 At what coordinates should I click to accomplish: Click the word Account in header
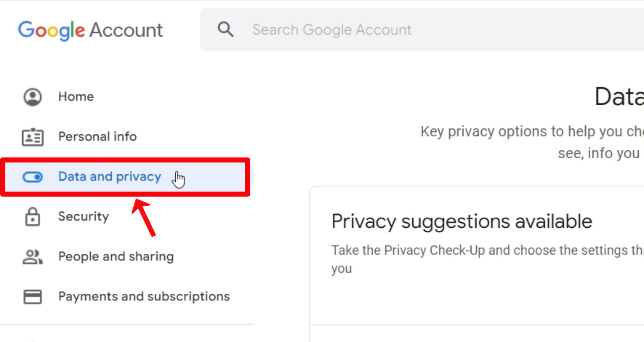click(x=126, y=30)
